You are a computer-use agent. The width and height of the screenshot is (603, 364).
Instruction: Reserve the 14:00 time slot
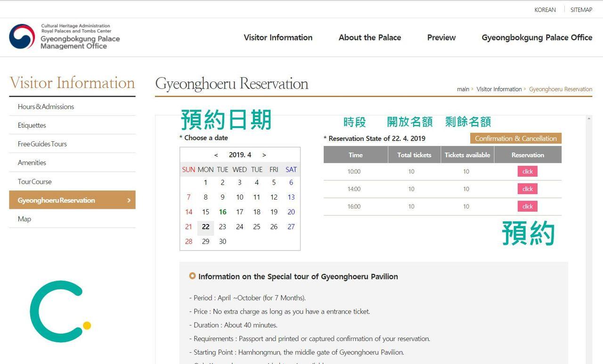tap(527, 189)
